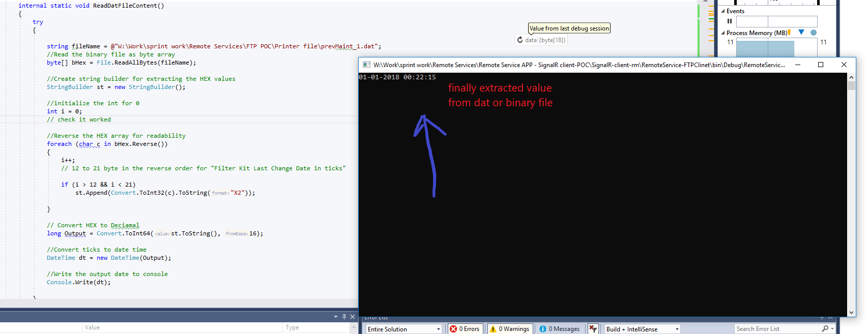Click the console scrollbar up arrow
The image size is (868, 334).
pos(851,77)
